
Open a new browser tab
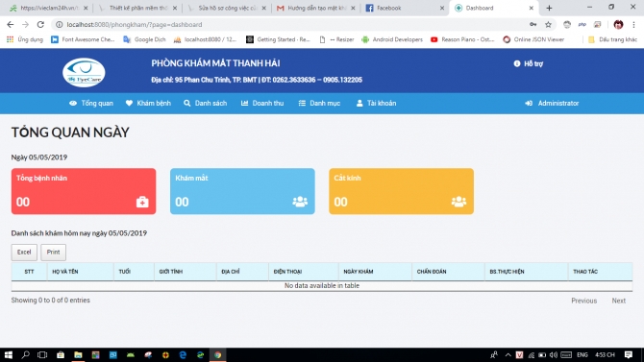click(x=549, y=8)
